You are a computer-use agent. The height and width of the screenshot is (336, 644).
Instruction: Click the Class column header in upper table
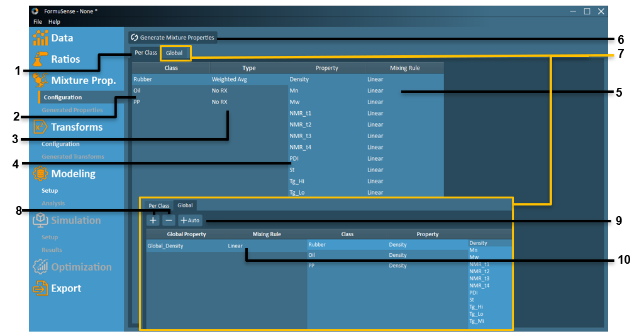pyautogui.click(x=171, y=68)
